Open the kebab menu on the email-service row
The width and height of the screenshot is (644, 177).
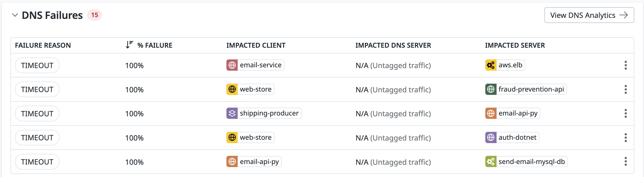click(626, 65)
